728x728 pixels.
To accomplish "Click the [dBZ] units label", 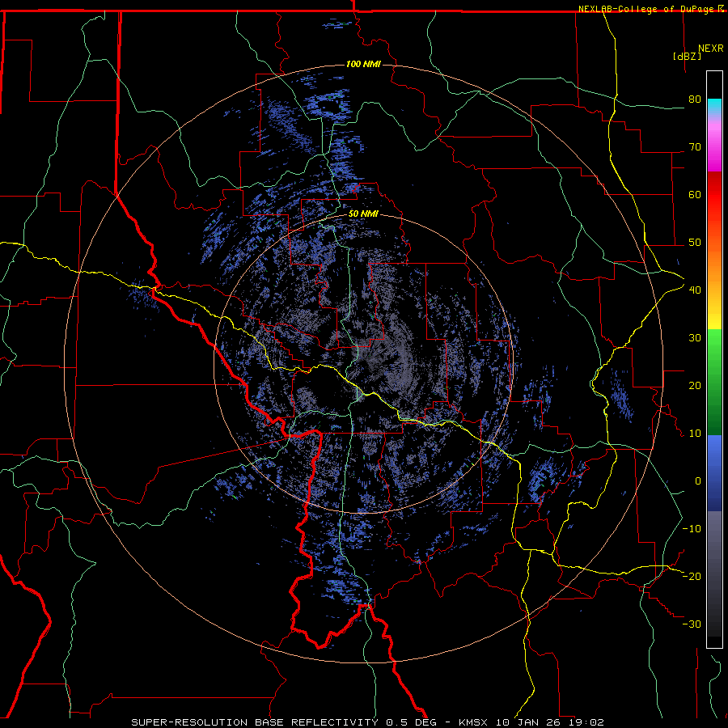I will tap(687, 56).
